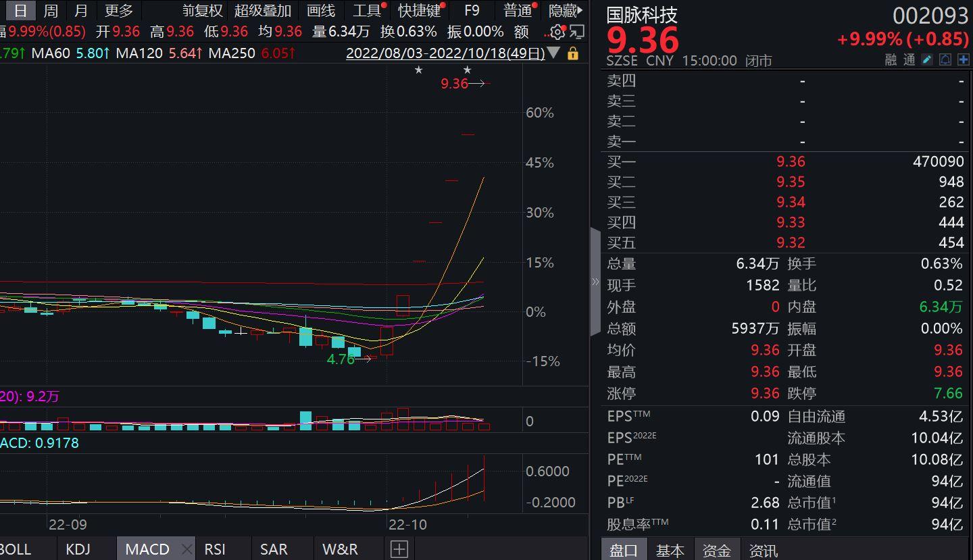Add a new indicator with plus box
This screenshot has width=973, height=560.
(x=399, y=549)
